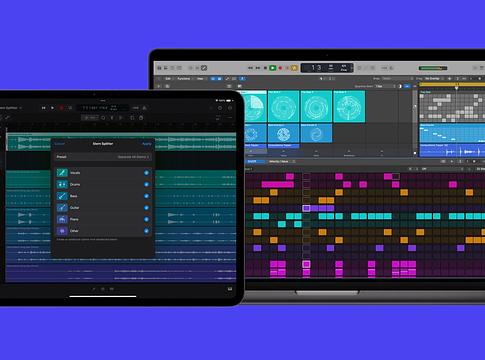Click Record in the iPad transport bar
The image size is (485, 360).
tap(61, 108)
